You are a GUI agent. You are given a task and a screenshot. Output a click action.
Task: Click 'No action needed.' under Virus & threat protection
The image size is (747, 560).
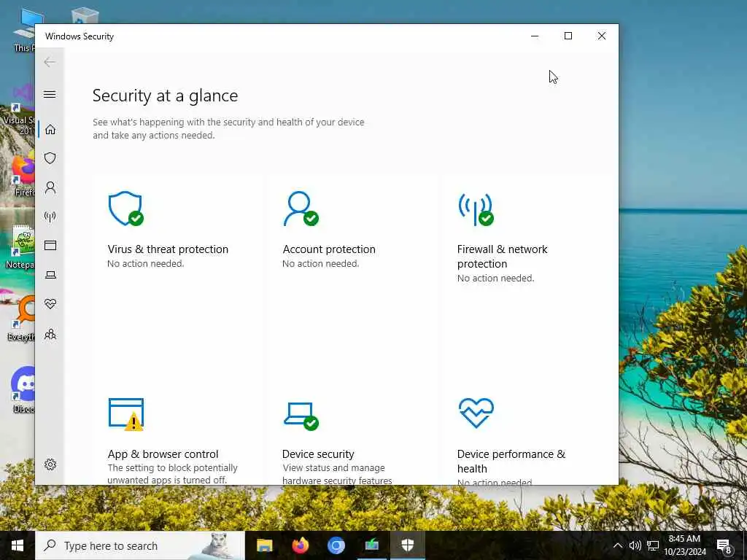click(x=145, y=263)
